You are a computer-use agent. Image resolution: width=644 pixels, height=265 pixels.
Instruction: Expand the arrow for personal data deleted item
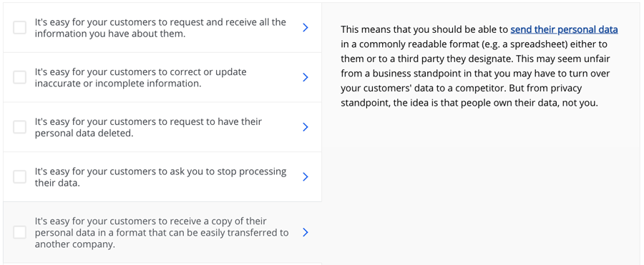pos(305,127)
